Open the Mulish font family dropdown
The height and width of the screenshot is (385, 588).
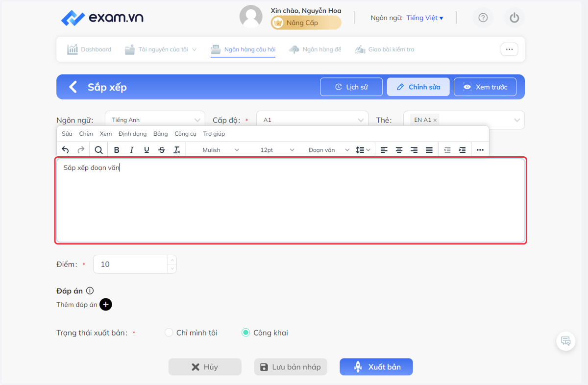(x=220, y=150)
